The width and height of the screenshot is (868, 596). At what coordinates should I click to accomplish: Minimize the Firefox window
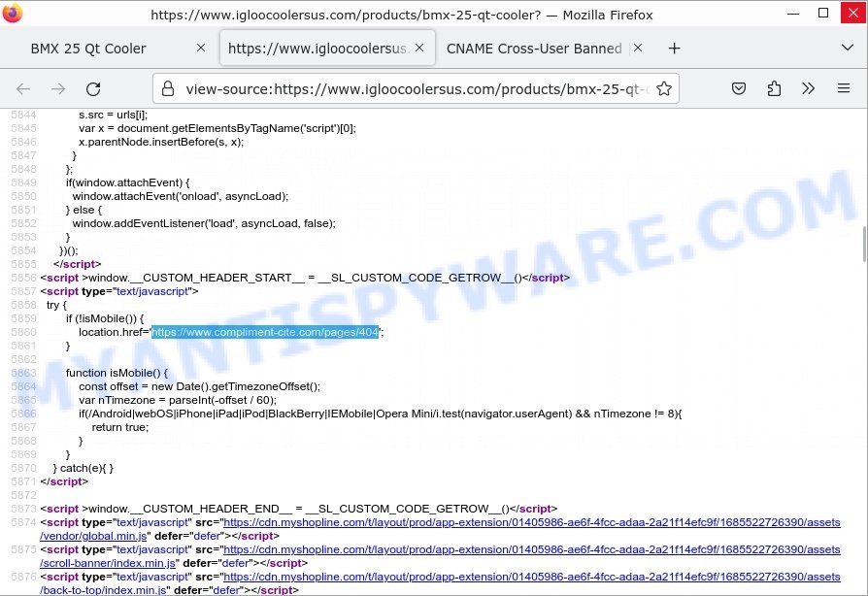792,14
